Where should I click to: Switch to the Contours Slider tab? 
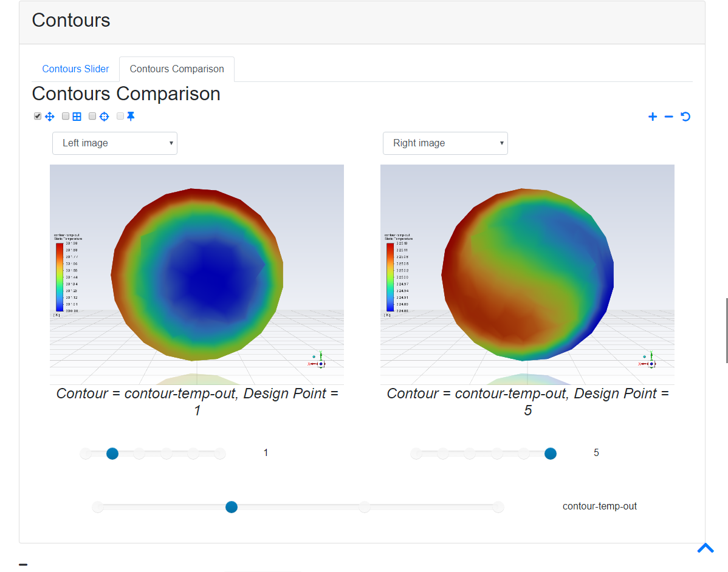76,69
